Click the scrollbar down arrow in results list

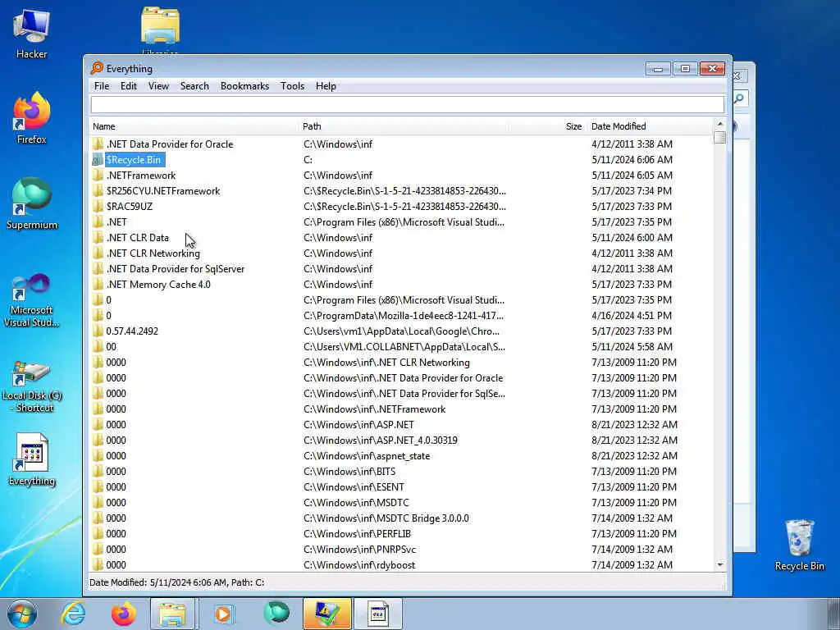[x=720, y=564]
